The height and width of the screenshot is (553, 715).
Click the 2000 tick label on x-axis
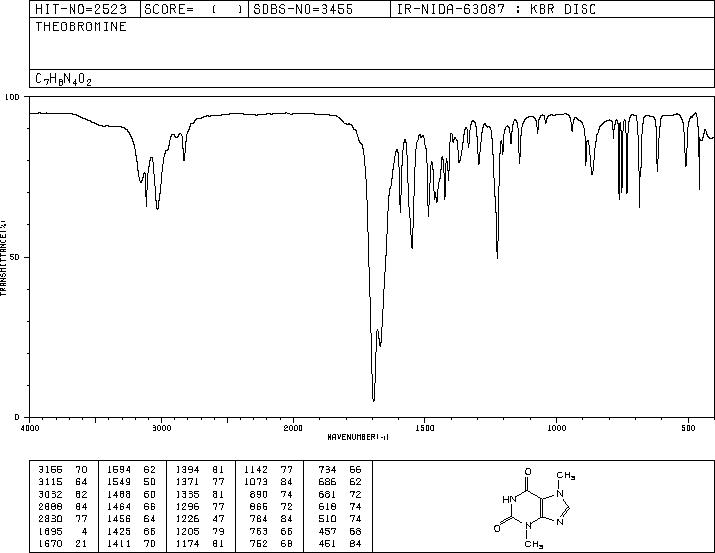click(x=293, y=428)
